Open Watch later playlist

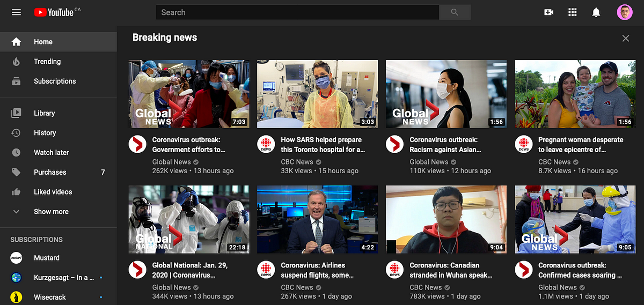(x=52, y=153)
